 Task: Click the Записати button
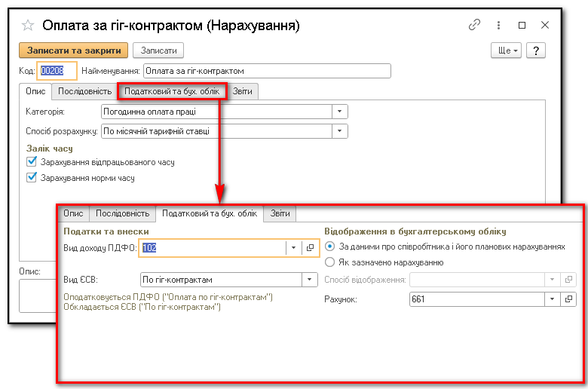pyautogui.click(x=158, y=51)
